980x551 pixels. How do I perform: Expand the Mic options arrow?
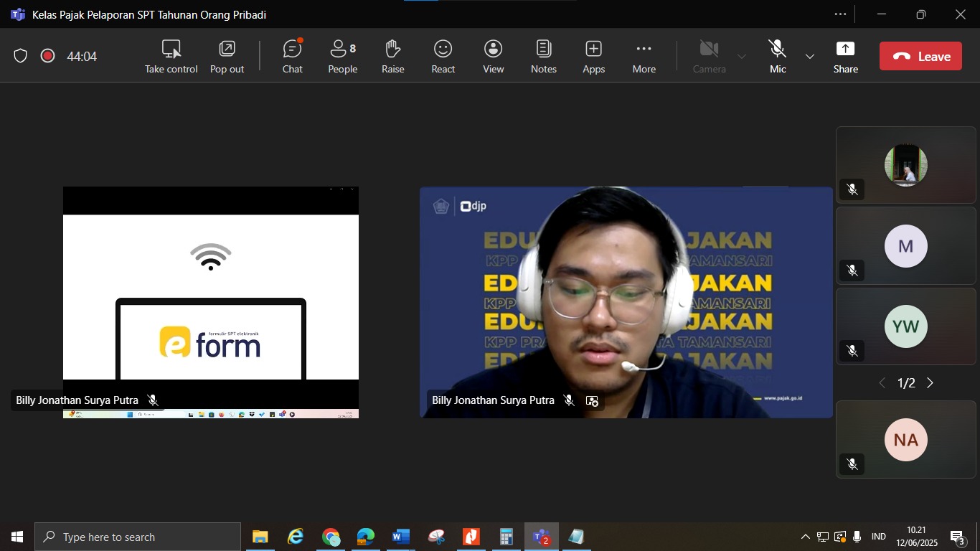(810, 56)
